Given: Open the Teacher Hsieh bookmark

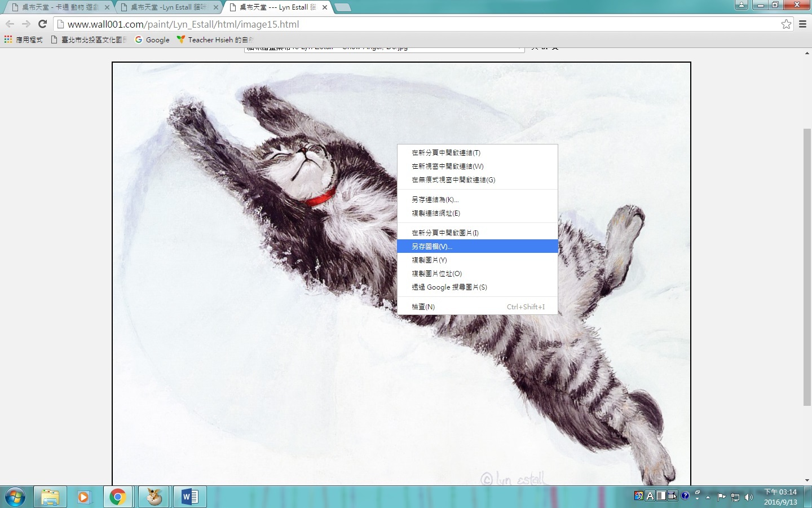Looking at the screenshot, I should click(215, 40).
